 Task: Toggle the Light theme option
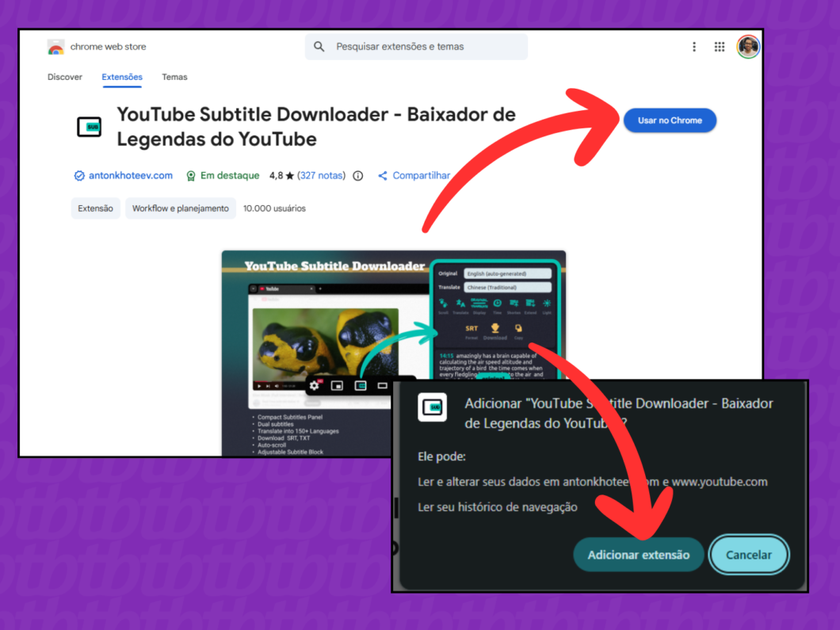(547, 303)
